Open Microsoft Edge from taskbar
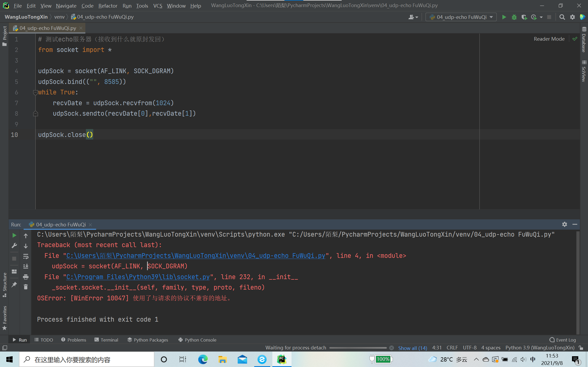588x367 pixels. click(x=203, y=359)
